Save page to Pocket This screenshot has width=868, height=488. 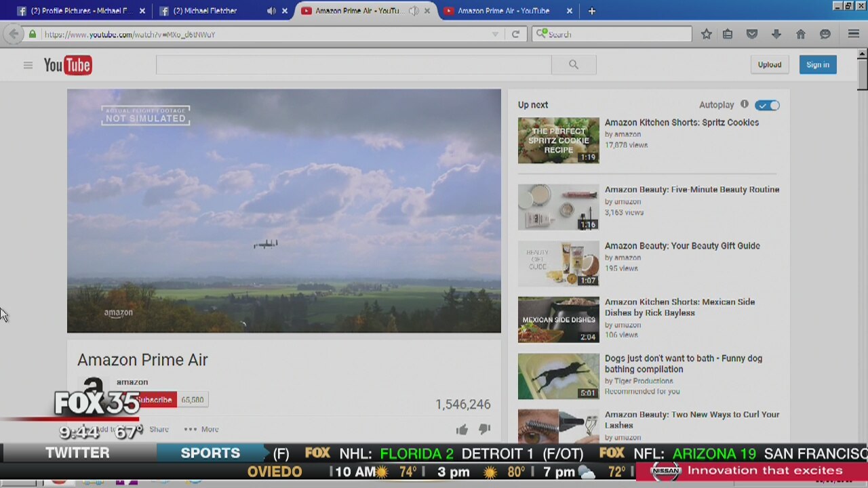point(752,34)
